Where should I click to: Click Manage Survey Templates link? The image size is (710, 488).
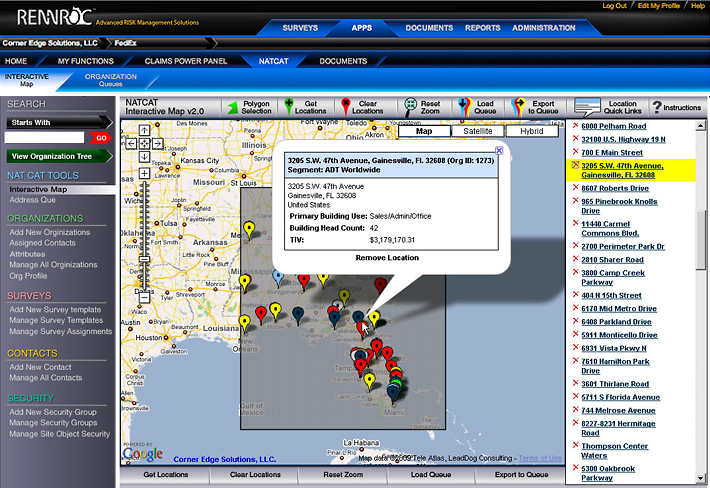point(56,321)
